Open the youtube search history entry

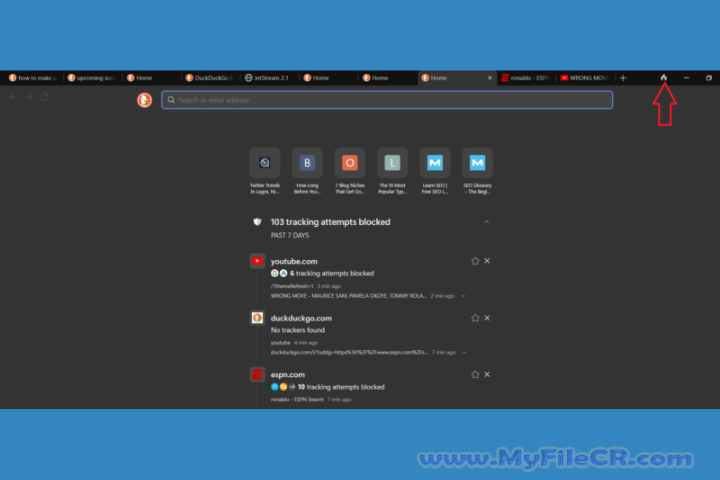pyautogui.click(x=281, y=343)
